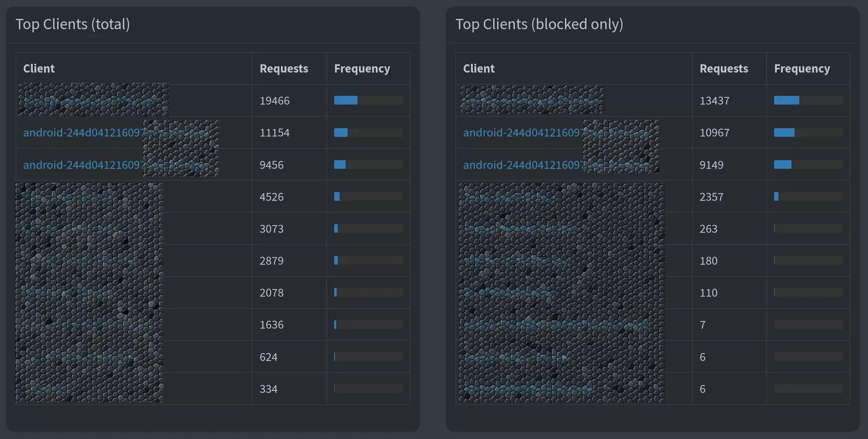868x439 pixels.
Task: Select the 4526 requests count cell
Action: tap(271, 197)
